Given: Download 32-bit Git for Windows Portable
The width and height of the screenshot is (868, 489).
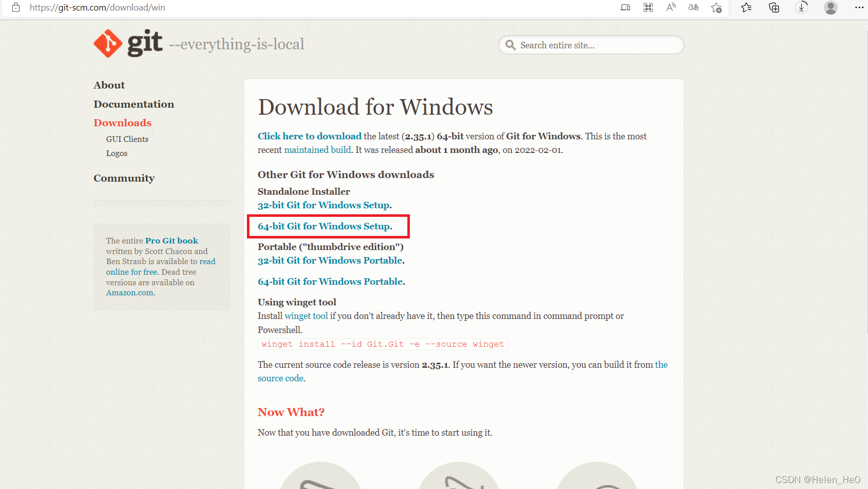Looking at the screenshot, I should point(330,261).
